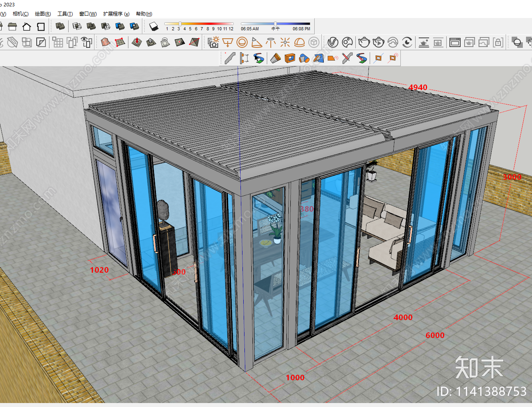Start V-Ray Interactive Render
The image size is (532, 407).
click(x=378, y=42)
